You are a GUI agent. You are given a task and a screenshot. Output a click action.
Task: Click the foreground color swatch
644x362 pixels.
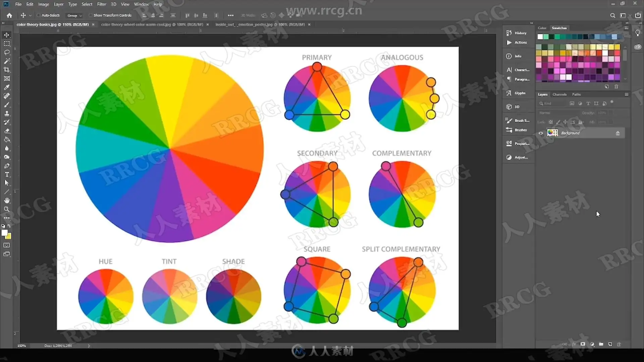coord(4,233)
